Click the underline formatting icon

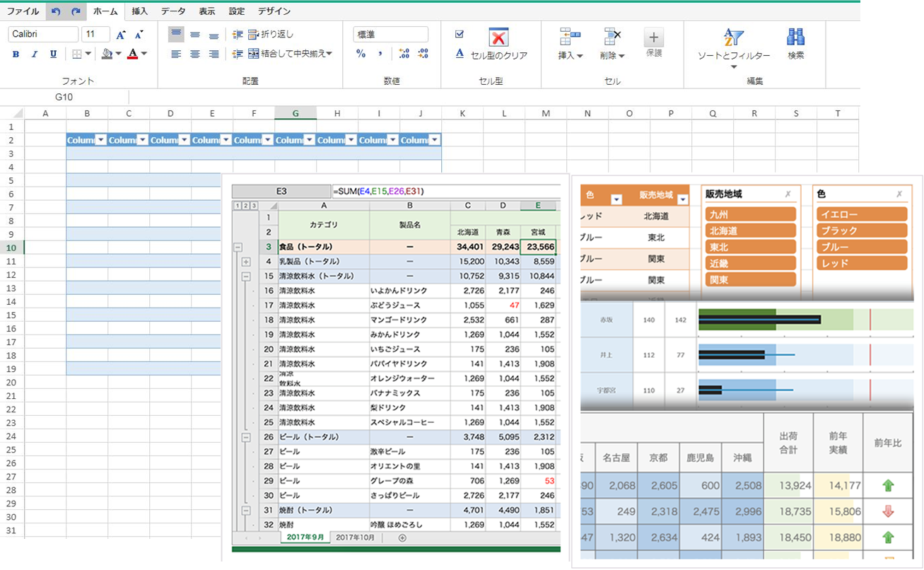[x=53, y=54]
